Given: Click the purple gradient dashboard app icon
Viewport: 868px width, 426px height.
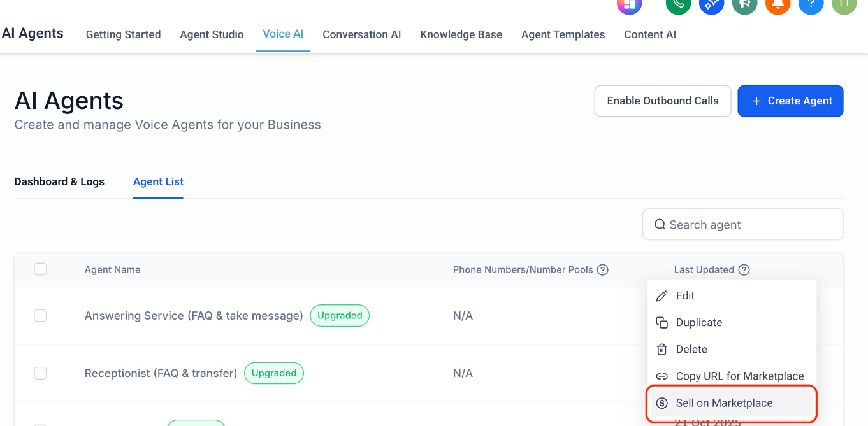Looking at the screenshot, I should tap(630, 4).
